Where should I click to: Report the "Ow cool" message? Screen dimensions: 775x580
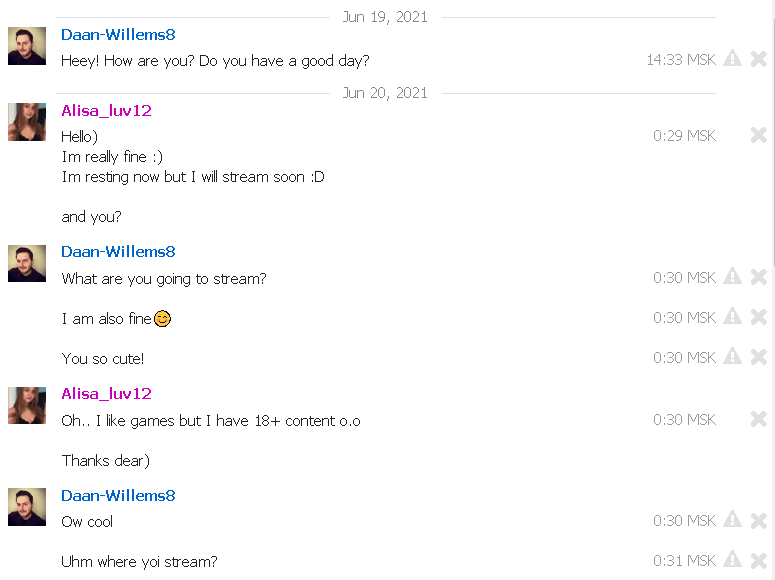click(x=732, y=520)
